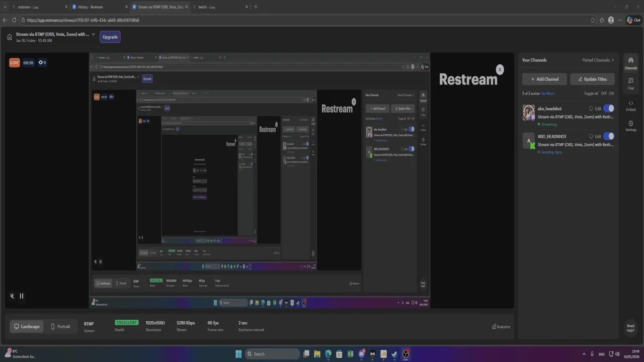Switch to the History - Restream tab
The image size is (644, 362).
(100, 7)
